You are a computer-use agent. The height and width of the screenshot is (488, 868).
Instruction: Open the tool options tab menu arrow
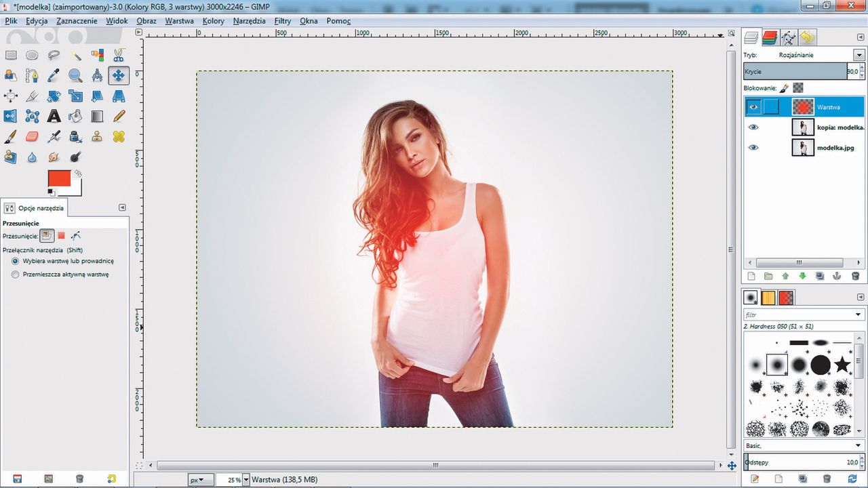click(122, 207)
